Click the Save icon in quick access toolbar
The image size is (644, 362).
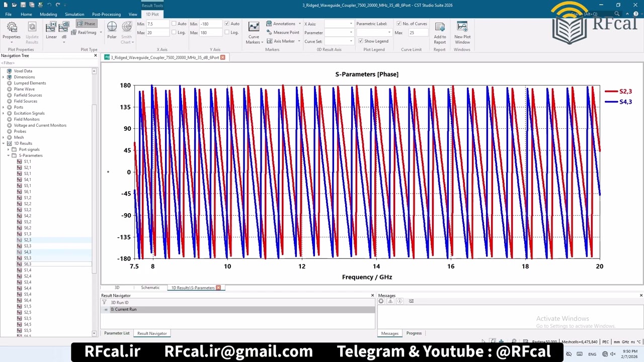click(x=23, y=5)
